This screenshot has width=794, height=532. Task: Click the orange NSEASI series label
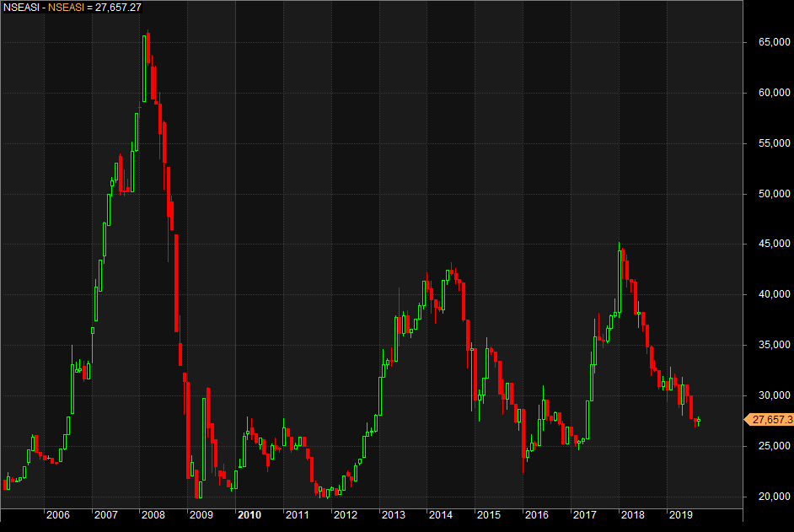[x=66, y=8]
